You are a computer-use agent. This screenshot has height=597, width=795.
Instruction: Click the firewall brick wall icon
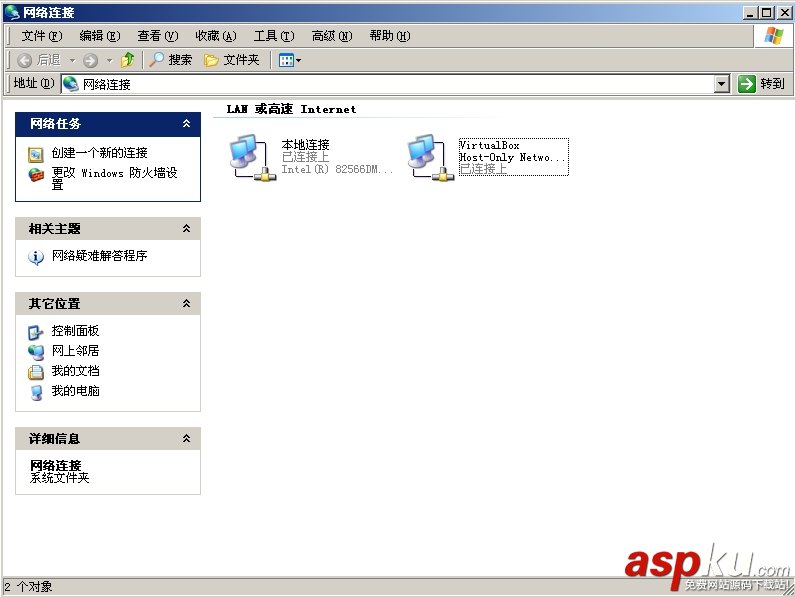[35, 174]
